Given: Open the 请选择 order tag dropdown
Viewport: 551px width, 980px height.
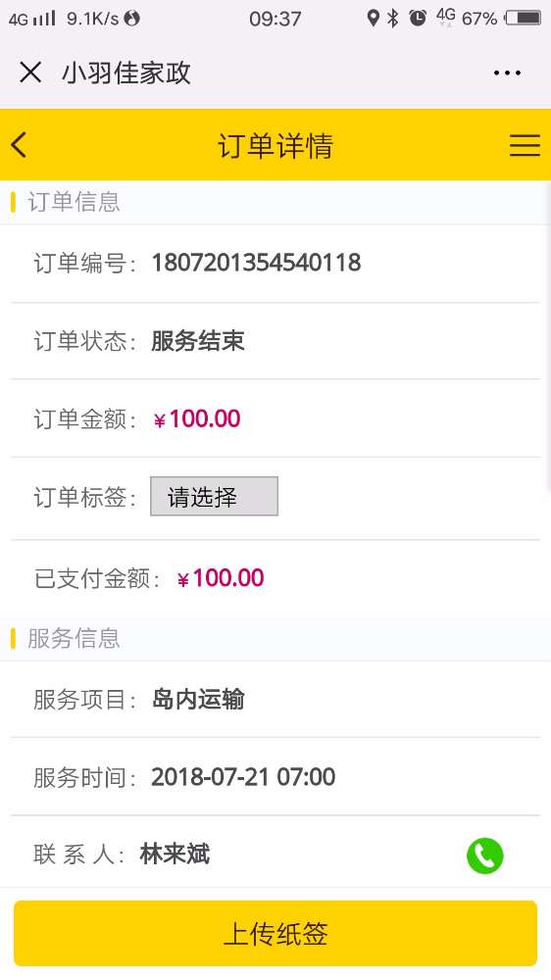Looking at the screenshot, I should 214,496.
